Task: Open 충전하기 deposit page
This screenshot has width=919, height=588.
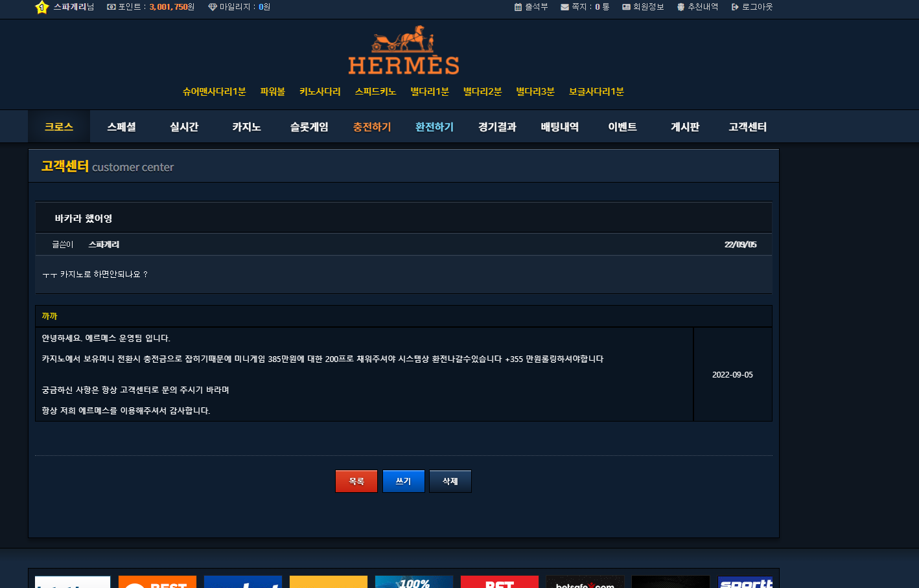Action: pyautogui.click(x=372, y=127)
